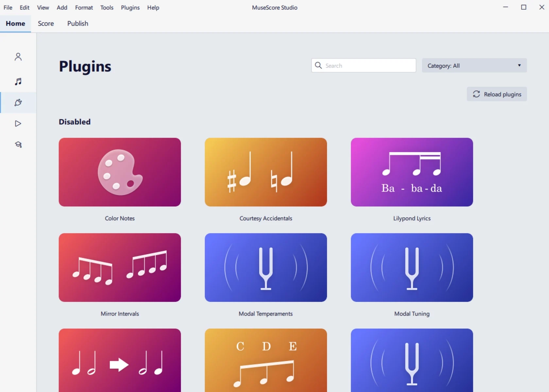Maximize the MuseScore Studio window
The height and width of the screenshot is (392, 549).
[x=523, y=7]
